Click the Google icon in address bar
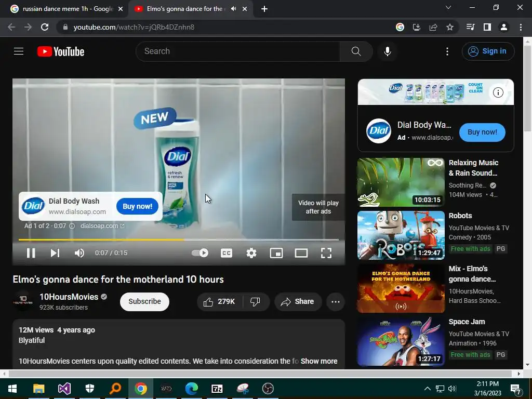The width and height of the screenshot is (532, 399). click(400, 27)
